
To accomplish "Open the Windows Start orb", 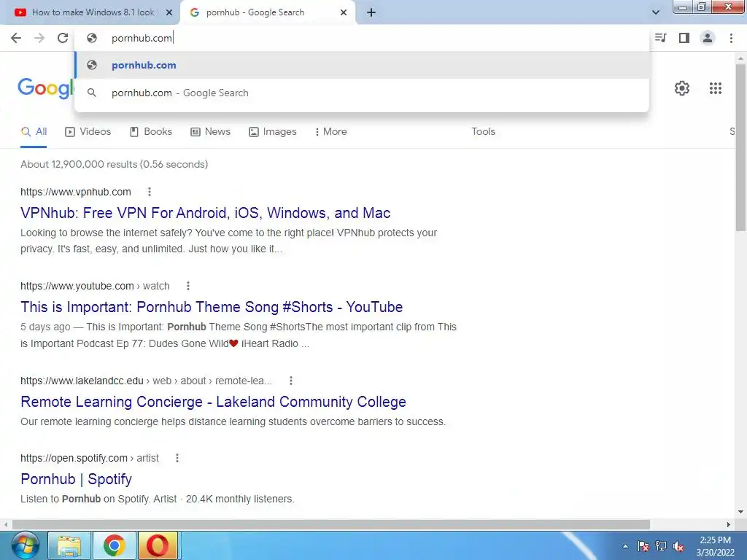I will pyautogui.click(x=25, y=545).
